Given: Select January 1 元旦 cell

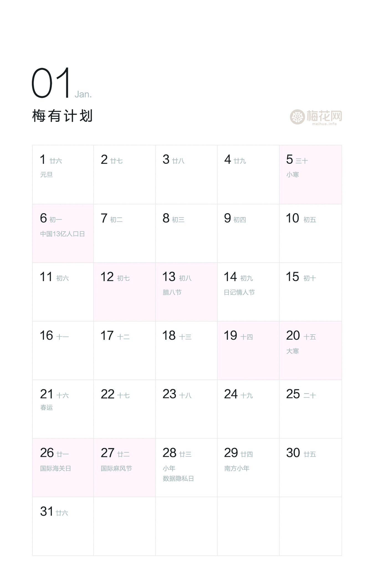Looking at the screenshot, I should 63,174.
